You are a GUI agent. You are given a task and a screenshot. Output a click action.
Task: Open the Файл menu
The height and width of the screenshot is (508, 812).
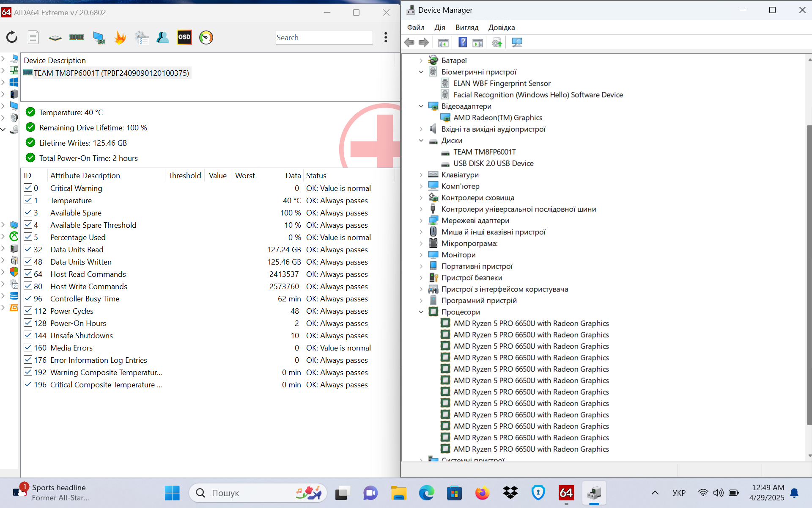coord(416,28)
